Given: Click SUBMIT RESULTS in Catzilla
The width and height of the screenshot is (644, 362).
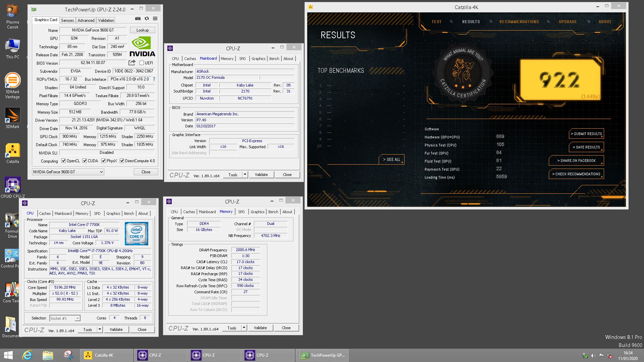Looking at the screenshot, I should (586, 134).
